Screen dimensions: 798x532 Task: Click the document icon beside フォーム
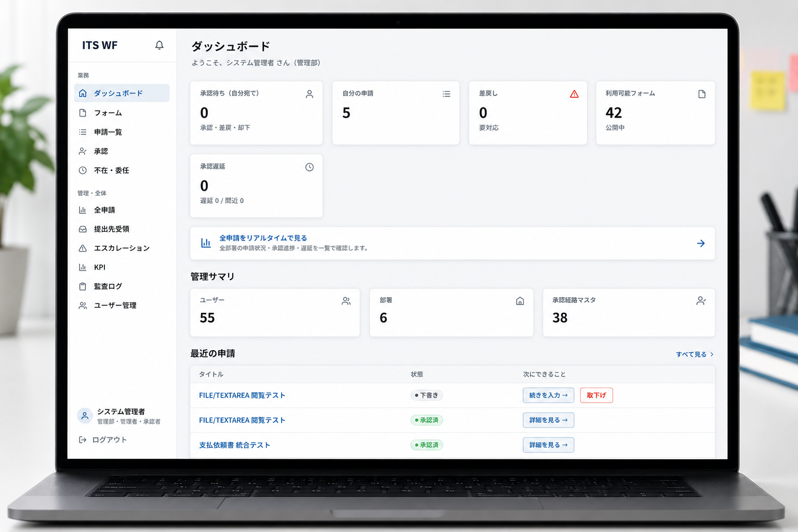83,113
